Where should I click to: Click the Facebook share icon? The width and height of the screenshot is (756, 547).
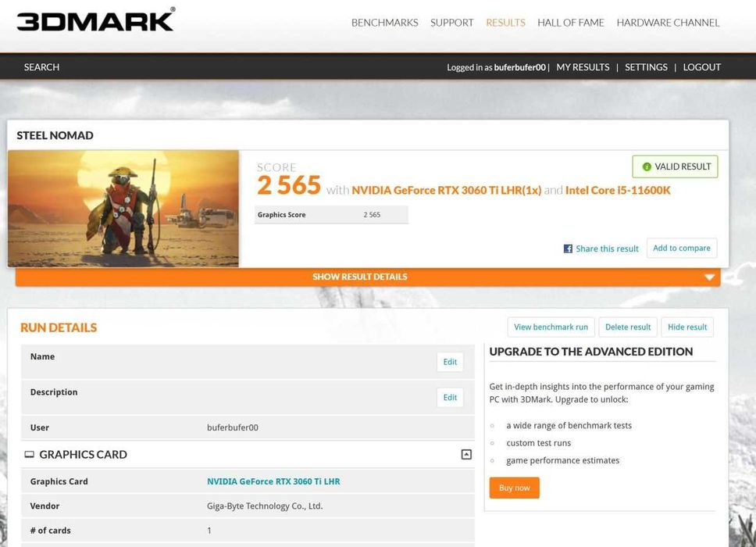pos(568,248)
